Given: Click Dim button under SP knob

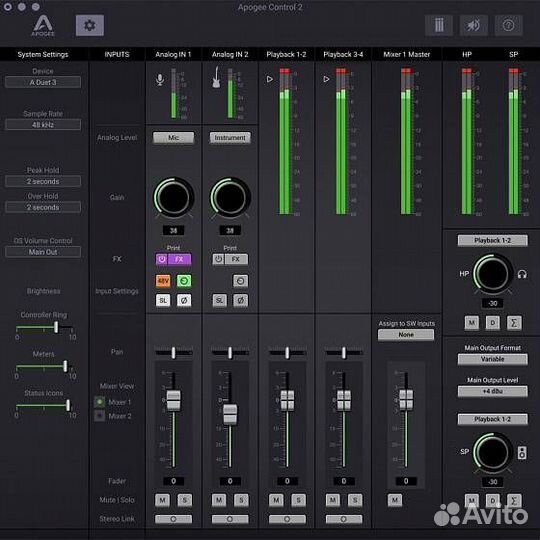Looking at the screenshot, I should coord(492,500).
